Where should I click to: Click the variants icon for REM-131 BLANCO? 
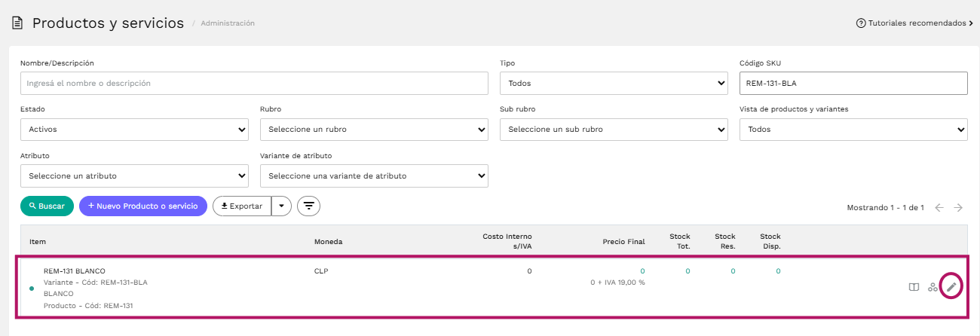[933, 287]
